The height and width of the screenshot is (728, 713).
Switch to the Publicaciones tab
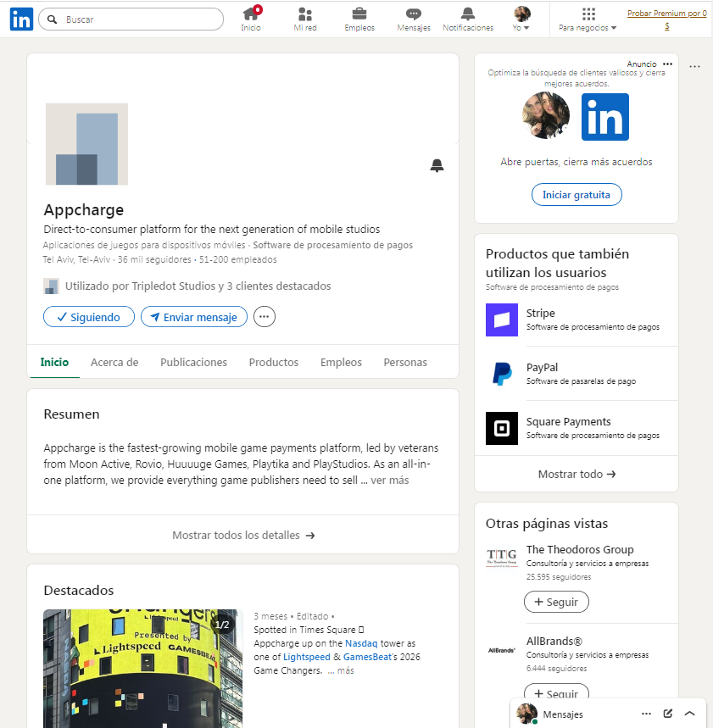(x=193, y=362)
